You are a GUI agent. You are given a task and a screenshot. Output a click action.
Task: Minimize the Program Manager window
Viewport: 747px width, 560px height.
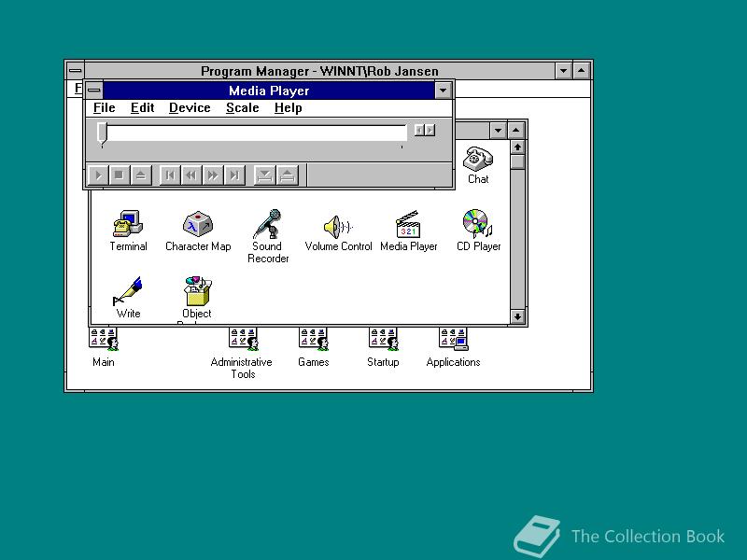(x=564, y=71)
